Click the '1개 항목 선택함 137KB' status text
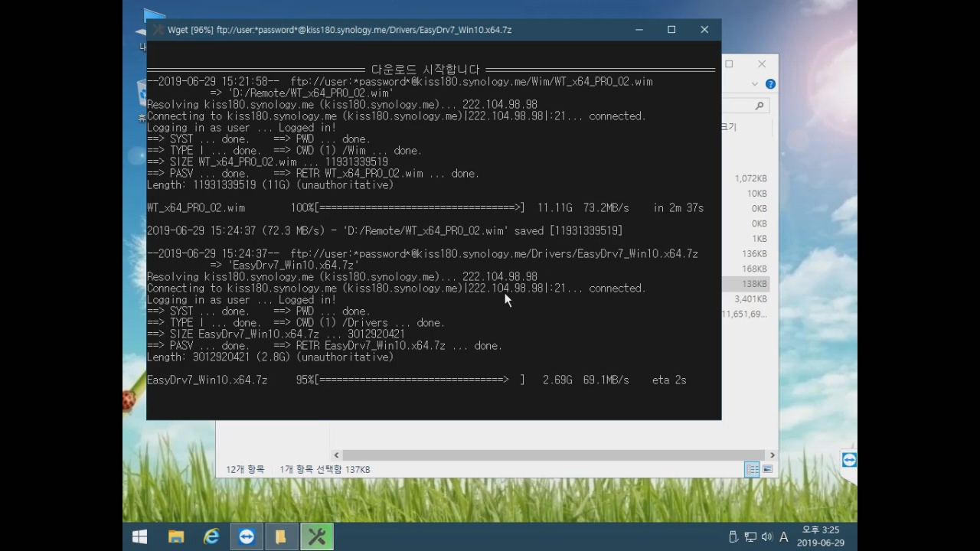Image resolution: width=980 pixels, height=551 pixels. click(x=325, y=469)
